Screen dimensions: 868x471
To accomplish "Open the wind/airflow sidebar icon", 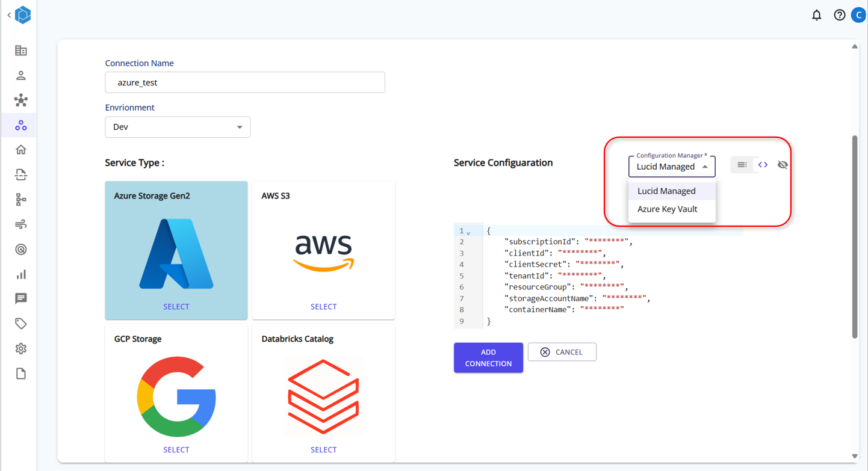I will 21,224.
